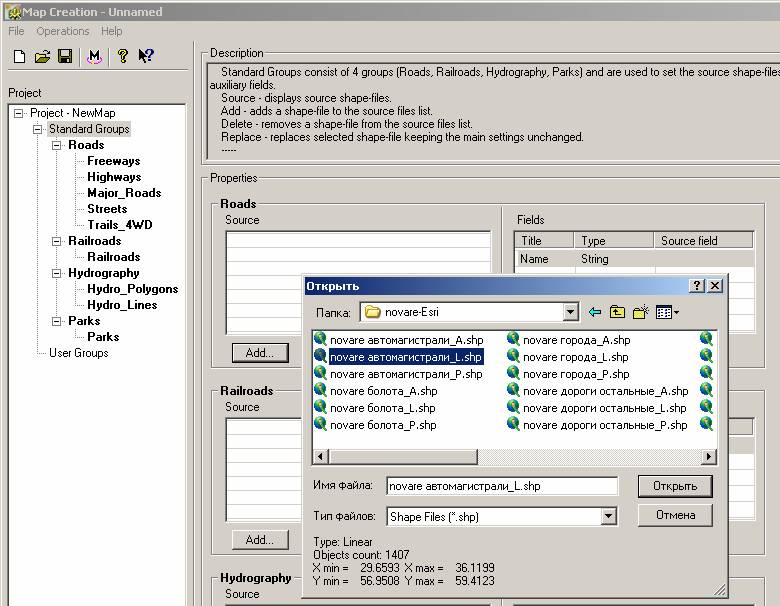The image size is (780, 606).
Task: Select Highways in project tree
Action: [x=114, y=177]
